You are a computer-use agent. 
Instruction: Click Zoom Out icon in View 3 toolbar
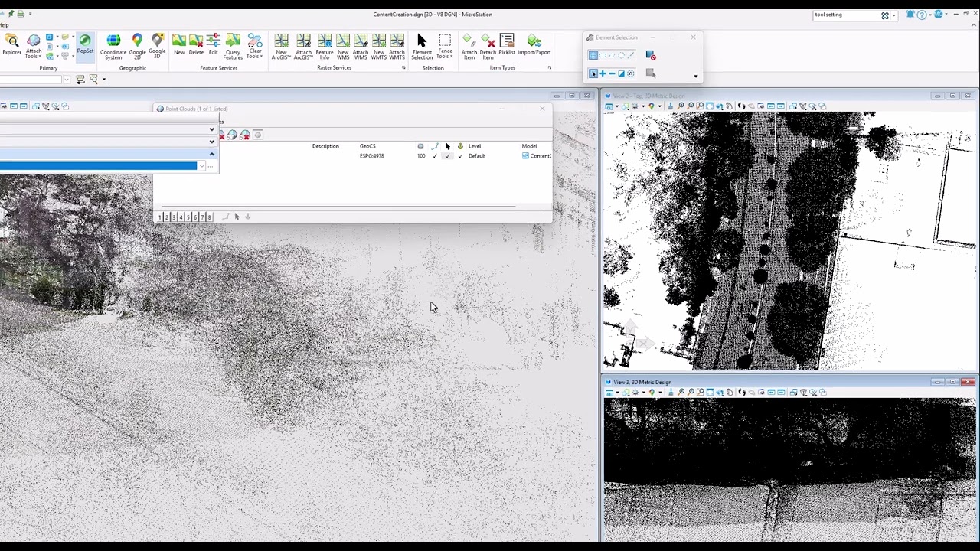691,392
